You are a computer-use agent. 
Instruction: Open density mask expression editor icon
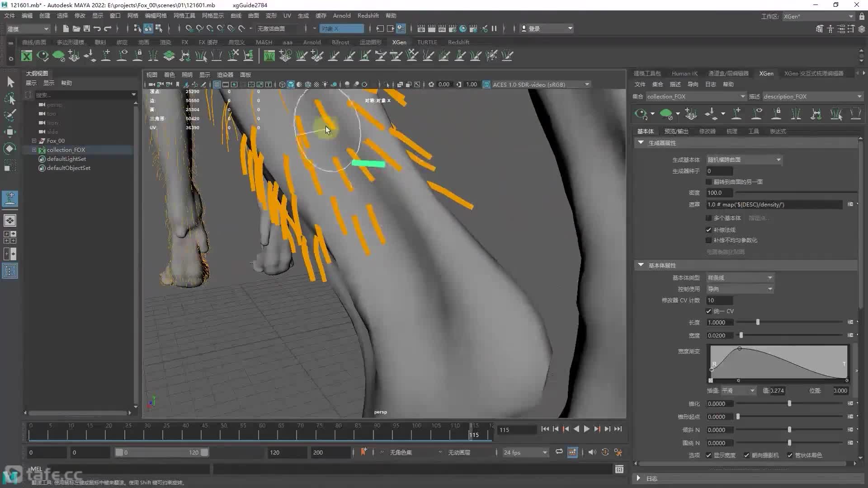[850, 204]
